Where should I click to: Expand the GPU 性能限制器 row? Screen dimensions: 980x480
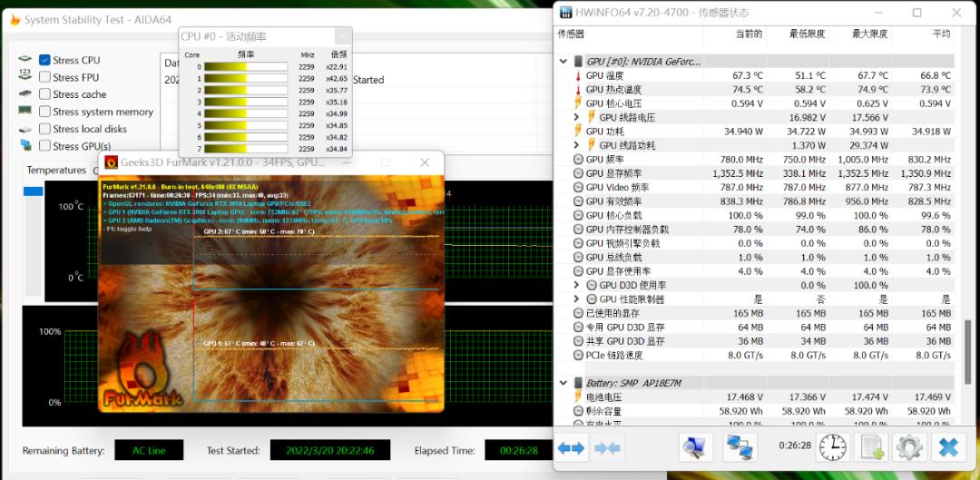[577, 299]
